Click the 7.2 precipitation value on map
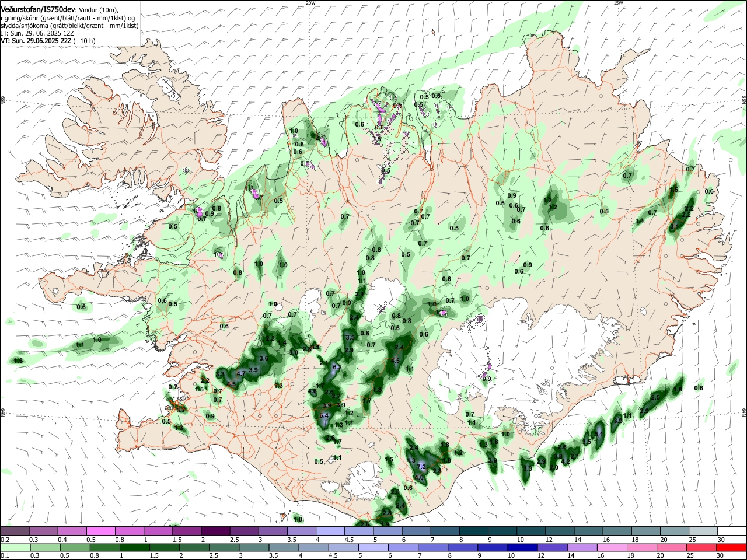747x560 pixels. (x=421, y=467)
